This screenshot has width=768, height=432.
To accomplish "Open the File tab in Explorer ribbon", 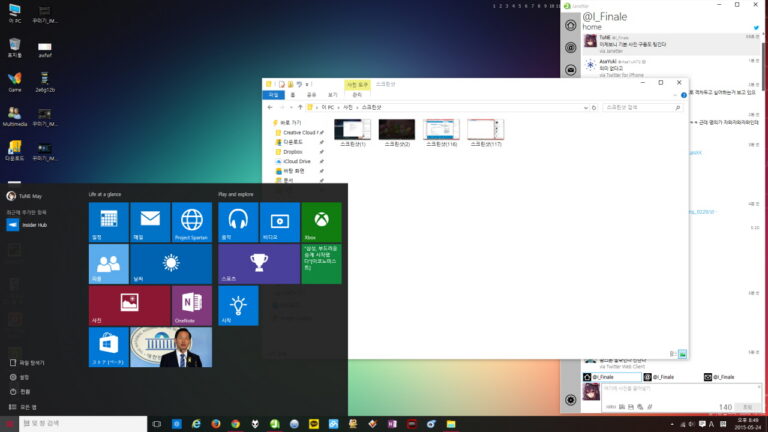I will coord(274,95).
